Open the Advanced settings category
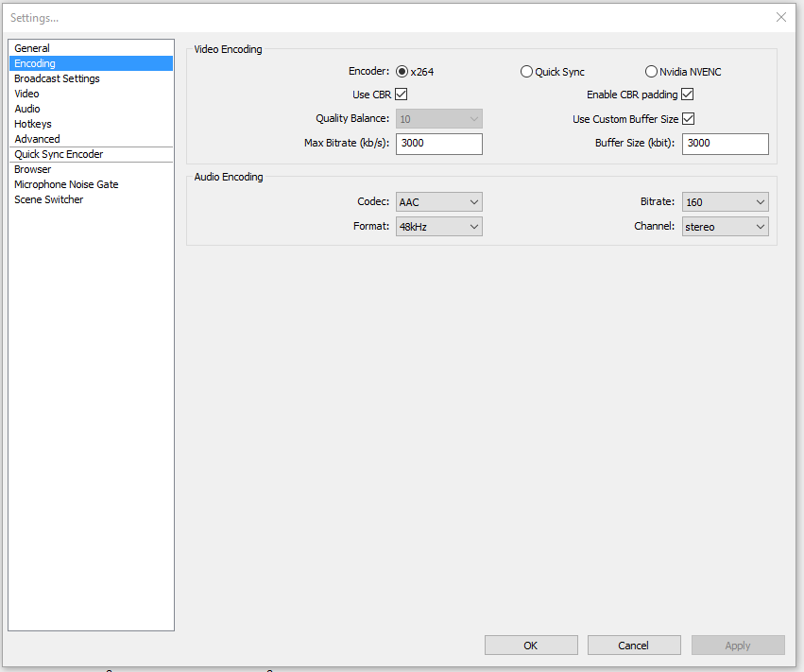 [91, 139]
